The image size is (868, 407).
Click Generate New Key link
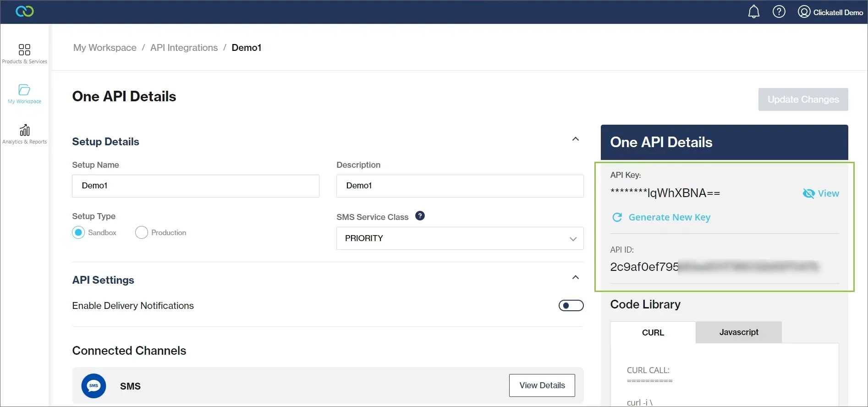click(x=669, y=217)
